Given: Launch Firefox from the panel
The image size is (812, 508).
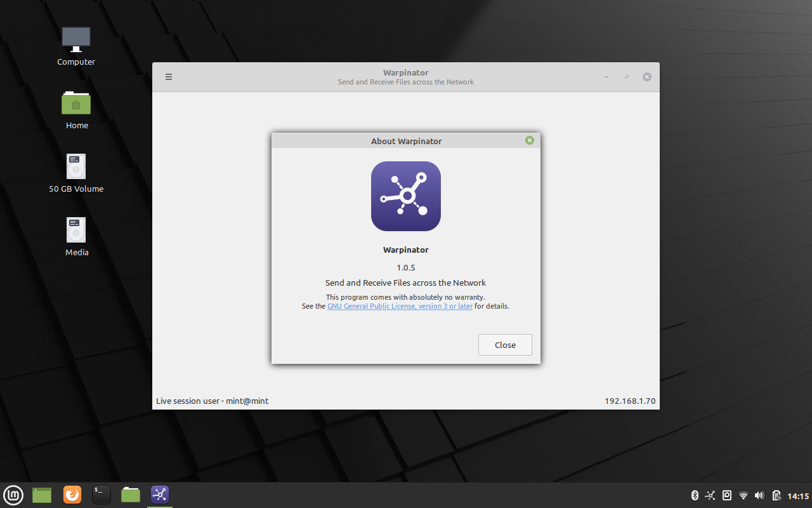Looking at the screenshot, I should [72, 495].
